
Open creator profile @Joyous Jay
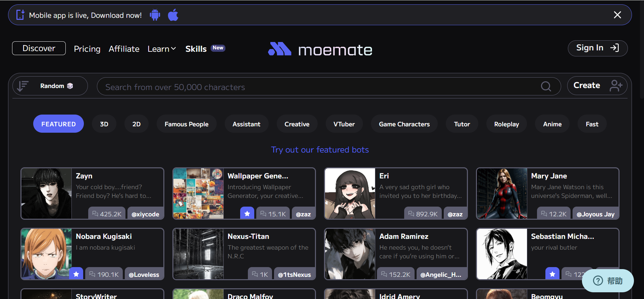595,214
